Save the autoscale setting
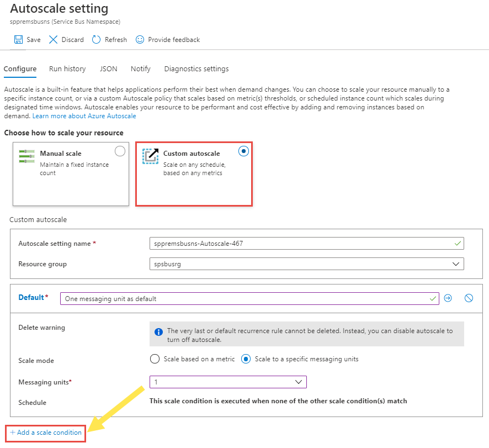This screenshot has height=448, width=489. (x=26, y=39)
